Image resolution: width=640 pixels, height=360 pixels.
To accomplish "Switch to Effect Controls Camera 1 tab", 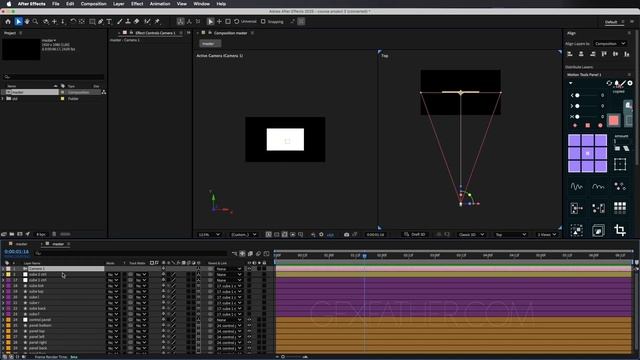I will (155, 33).
